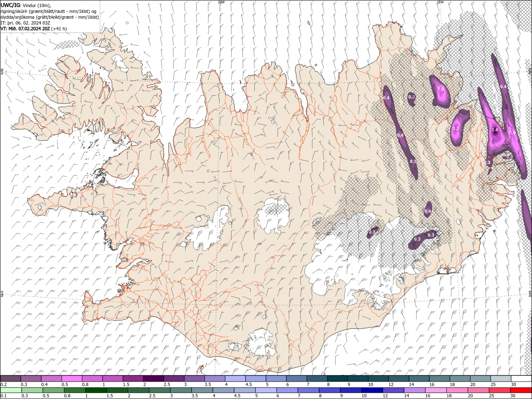Click the 2.4 precipitation value label
This screenshot has width=532, height=399.
click(495, 130)
